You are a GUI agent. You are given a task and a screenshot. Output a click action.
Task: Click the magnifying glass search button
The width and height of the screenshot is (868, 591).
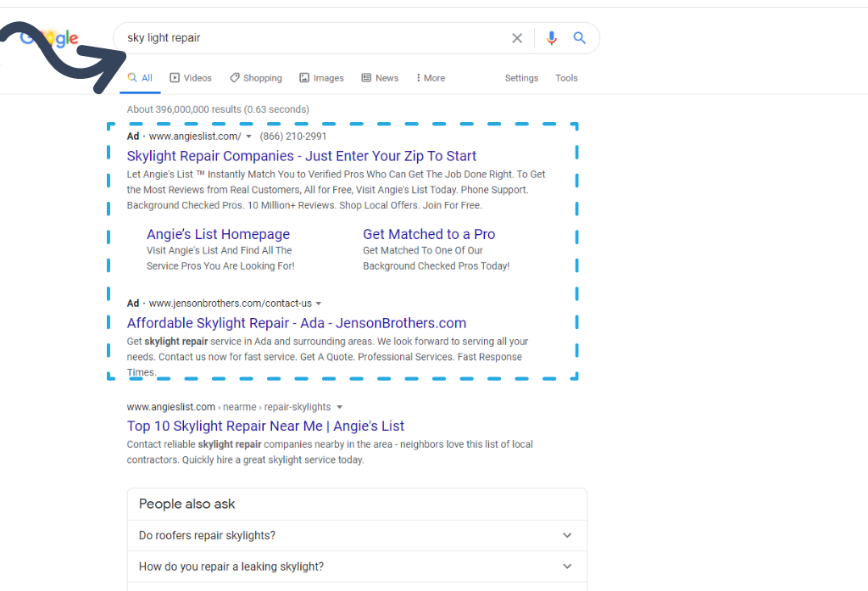(580, 38)
